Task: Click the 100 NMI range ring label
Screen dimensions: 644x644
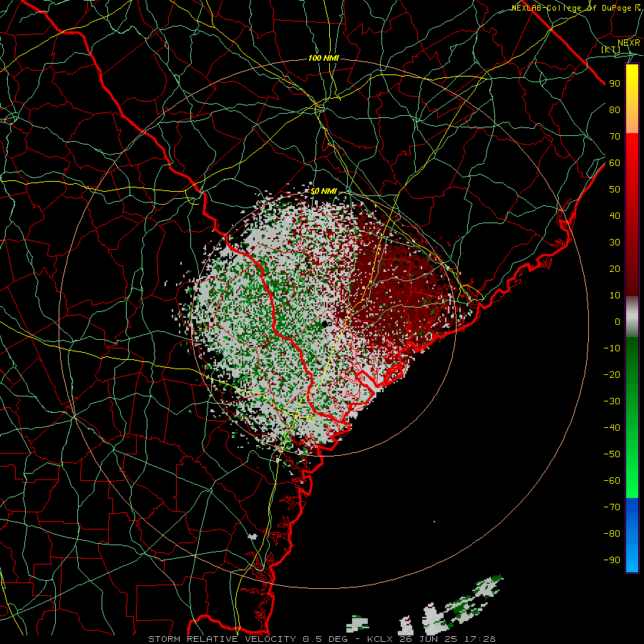Action: pos(323,59)
